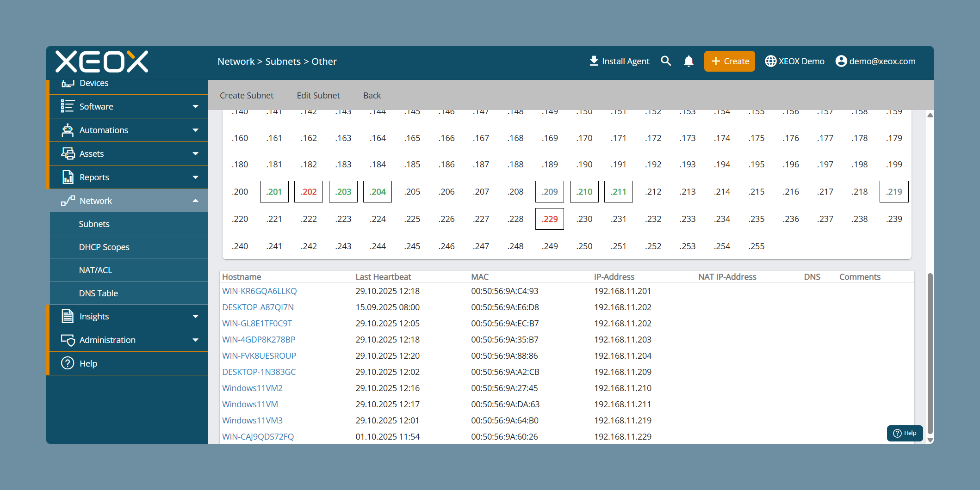Click the Automations robot icon
This screenshot has height=490, width=980.
coord(68,130)
